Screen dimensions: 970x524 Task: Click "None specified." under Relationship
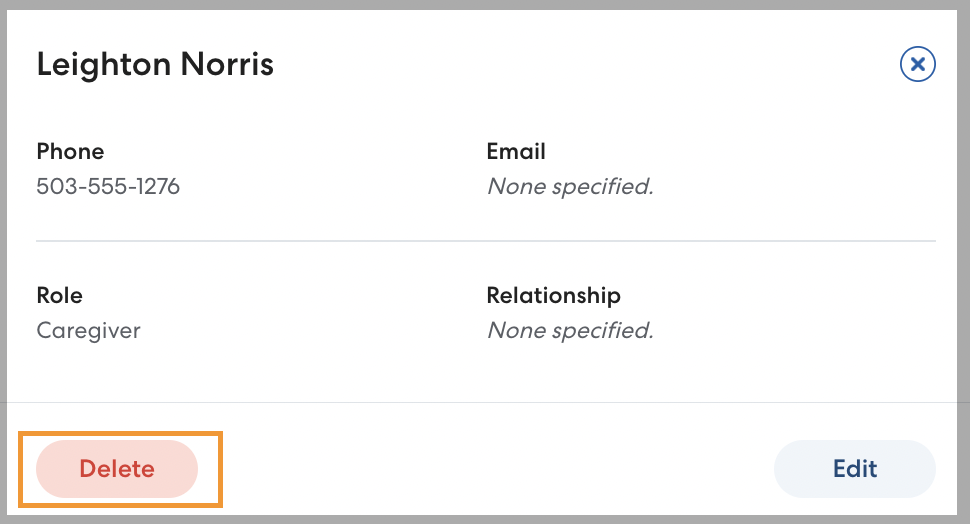569,330
